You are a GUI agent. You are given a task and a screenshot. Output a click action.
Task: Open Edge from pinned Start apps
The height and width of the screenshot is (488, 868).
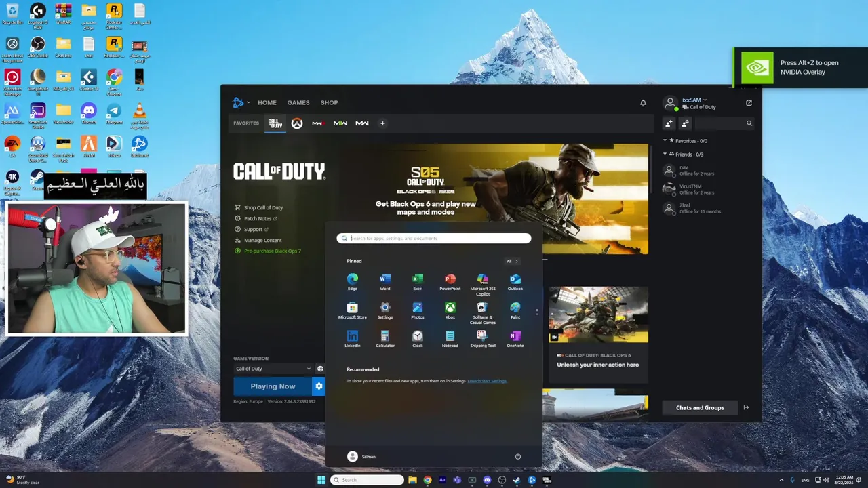[x=353, y=282]
